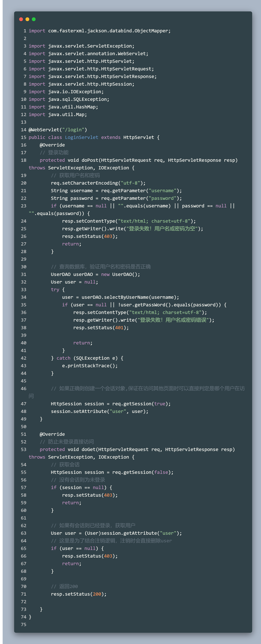Click the HttpServletRequest import on line 6

91,69
